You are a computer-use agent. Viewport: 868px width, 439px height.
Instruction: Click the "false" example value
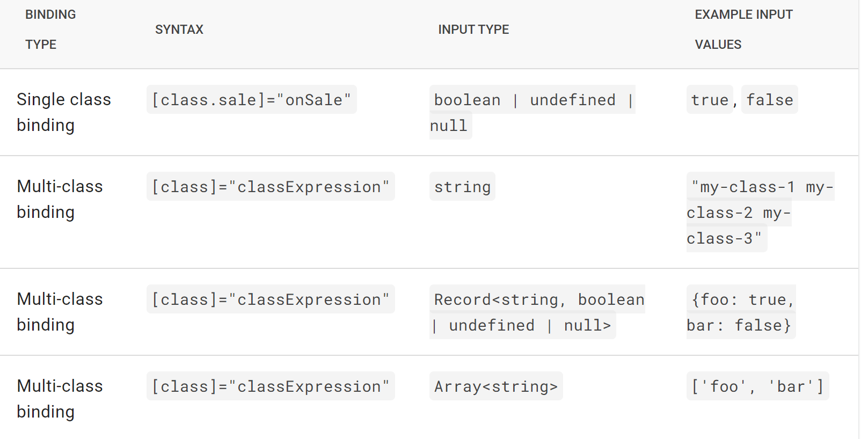(x=769, y=100)
